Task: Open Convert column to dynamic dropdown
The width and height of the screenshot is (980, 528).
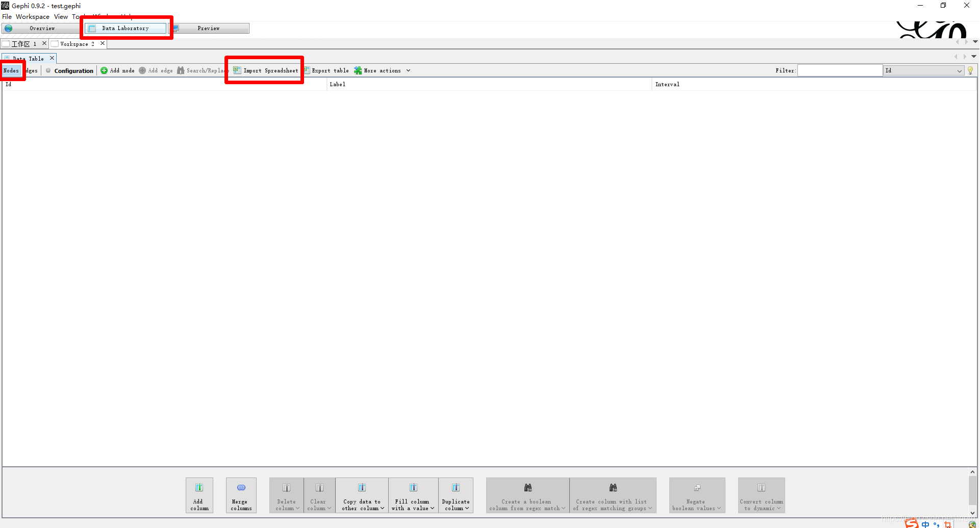Action: 761,495
